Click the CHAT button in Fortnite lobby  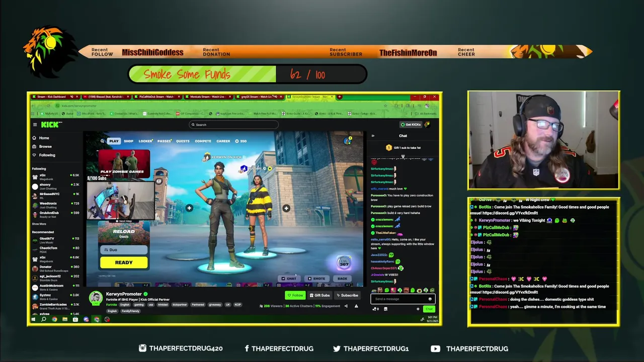(x=289, y=279)
